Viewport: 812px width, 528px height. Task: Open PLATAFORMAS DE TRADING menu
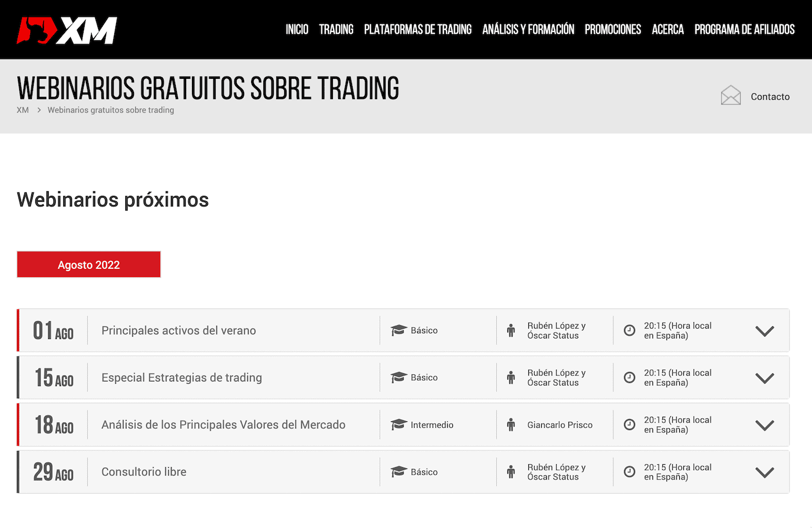point(418,30)
